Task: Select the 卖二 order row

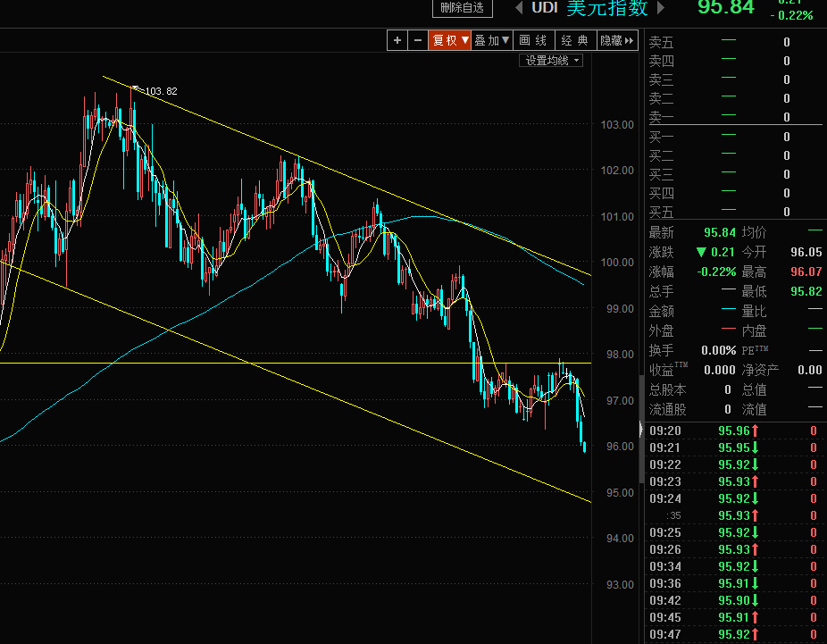Action: (735, 98)
